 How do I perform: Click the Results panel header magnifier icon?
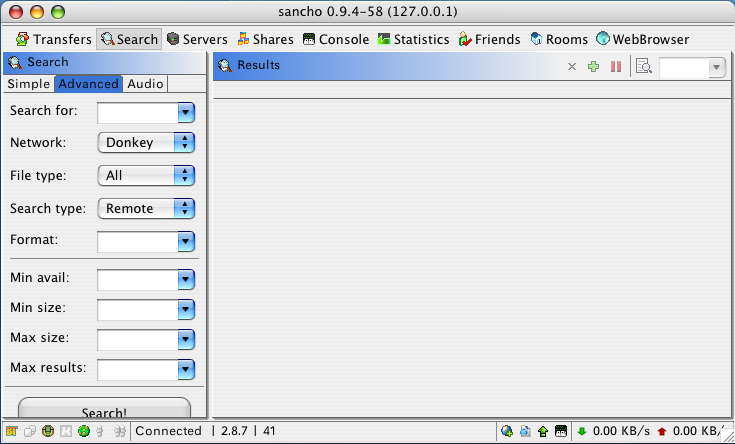click(x=225, y=66)
